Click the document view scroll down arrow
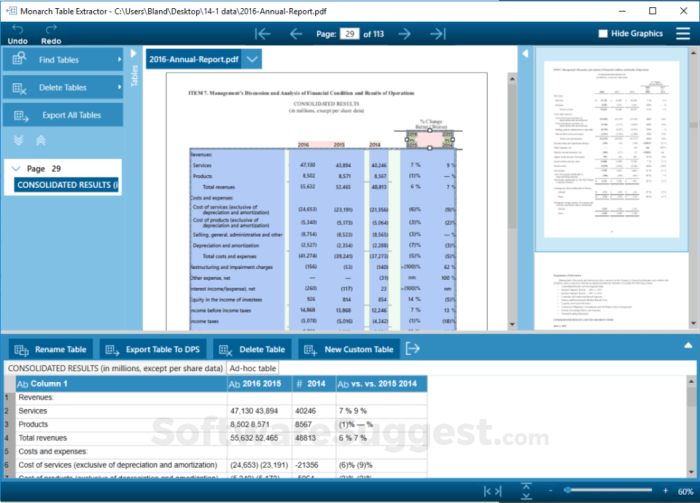Screen dimensions: 700x503 (x=512, y=324)
